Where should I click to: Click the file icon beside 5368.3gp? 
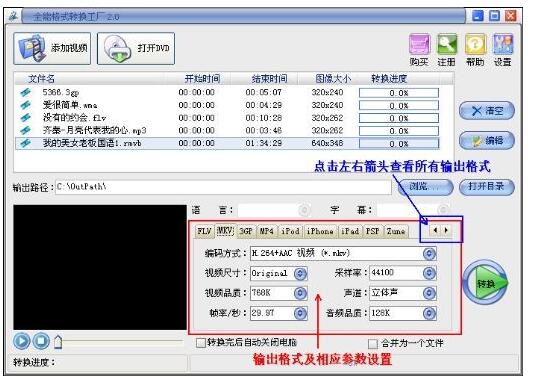click(25, 93)
